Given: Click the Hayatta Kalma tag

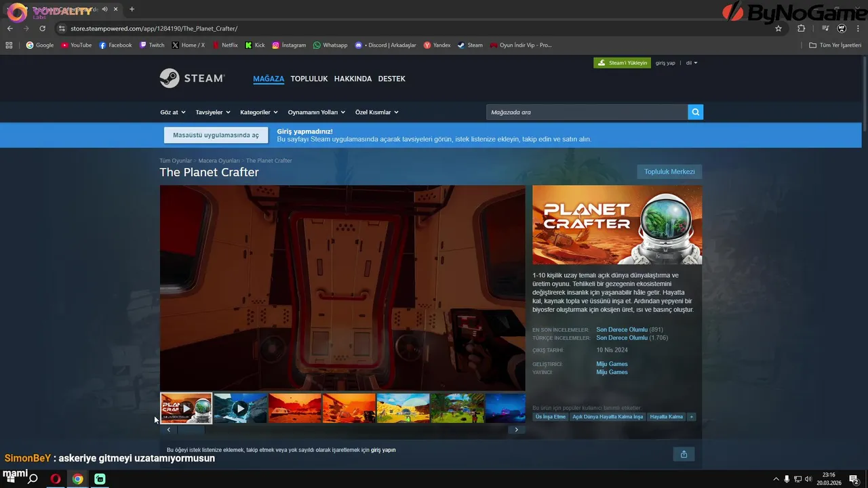Looking at the screenshot, I should point(667,417).
